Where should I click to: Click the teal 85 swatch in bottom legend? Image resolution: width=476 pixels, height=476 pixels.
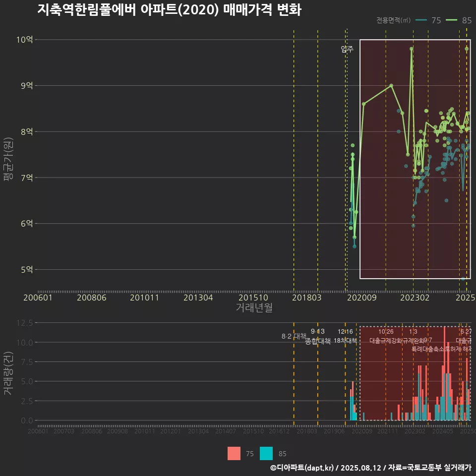[266, 454]
